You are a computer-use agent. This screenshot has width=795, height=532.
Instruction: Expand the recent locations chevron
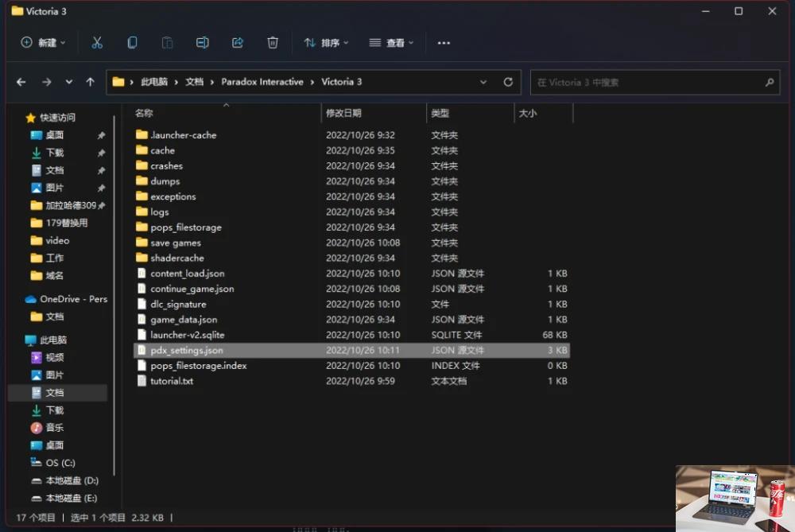69,82
